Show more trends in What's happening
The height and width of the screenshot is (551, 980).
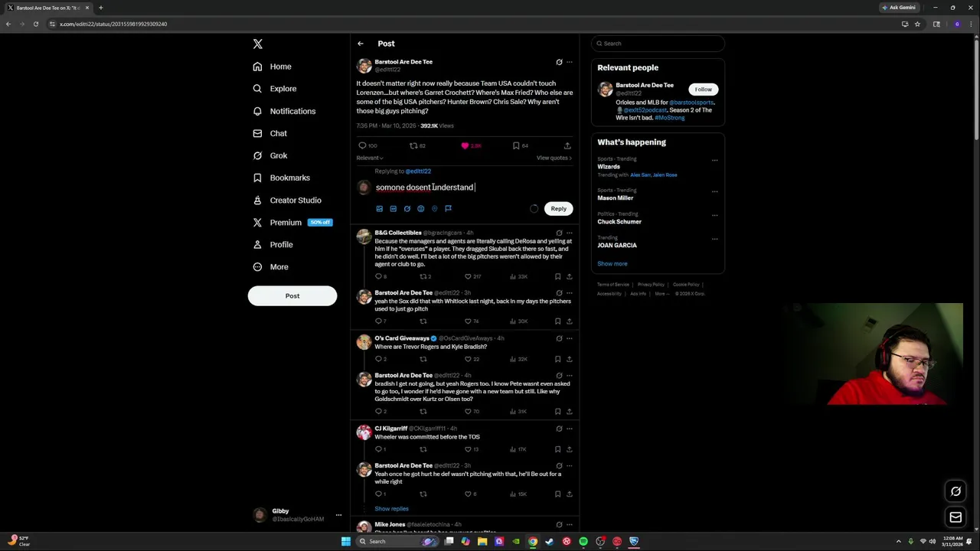click(612, 263)
